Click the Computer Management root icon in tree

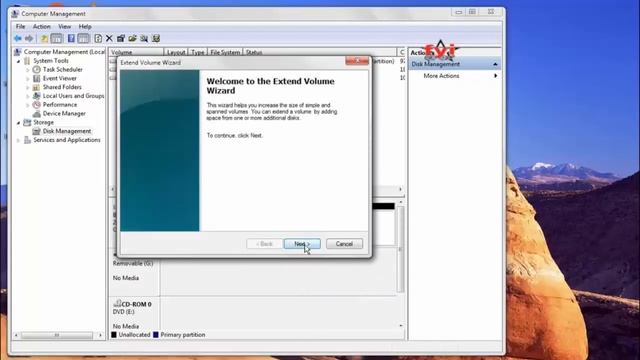pyautogui.click(x=18, y=52)
